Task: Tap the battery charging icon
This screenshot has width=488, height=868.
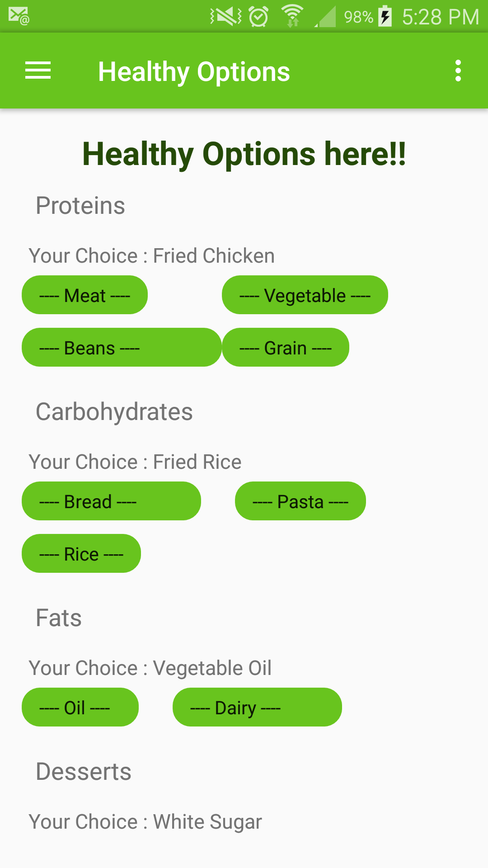Action: point(385,16)
